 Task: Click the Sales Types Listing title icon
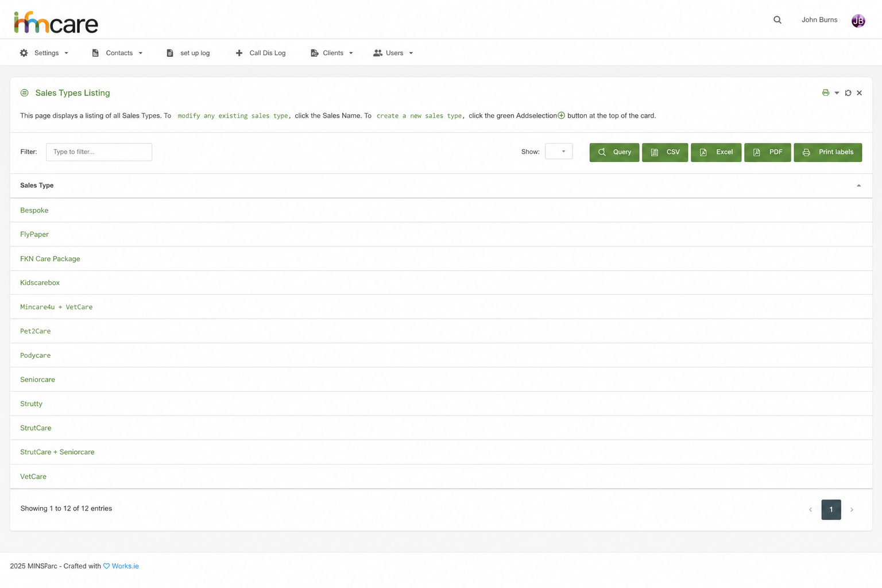(x=25, y=93)
